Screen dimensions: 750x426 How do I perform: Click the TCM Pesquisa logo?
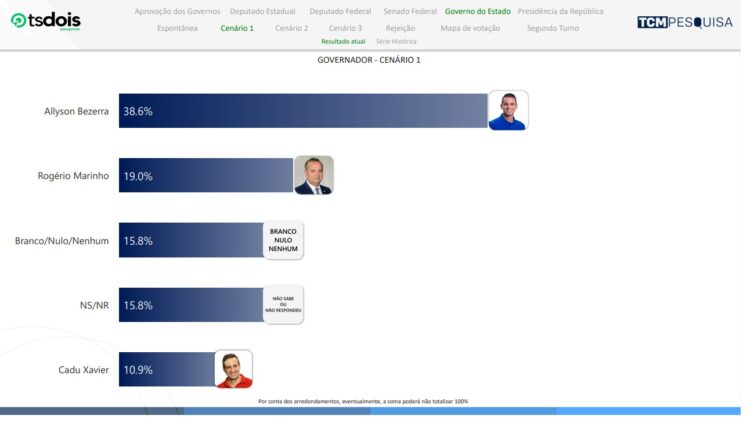point(684,22)
